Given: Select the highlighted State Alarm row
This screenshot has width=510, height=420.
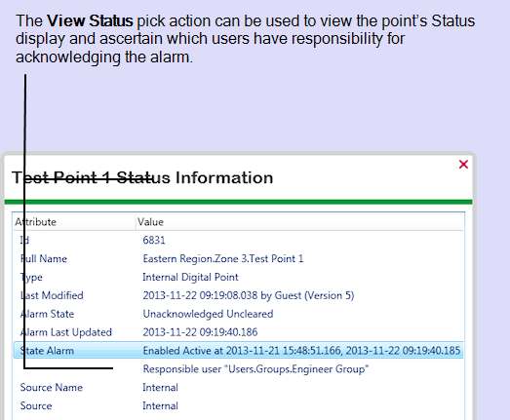Looking at the screenshot, I should click(238, 351).
